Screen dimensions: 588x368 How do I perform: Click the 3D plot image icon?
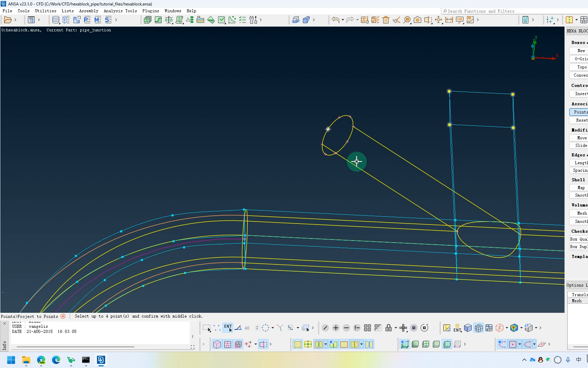click(470, 20)
